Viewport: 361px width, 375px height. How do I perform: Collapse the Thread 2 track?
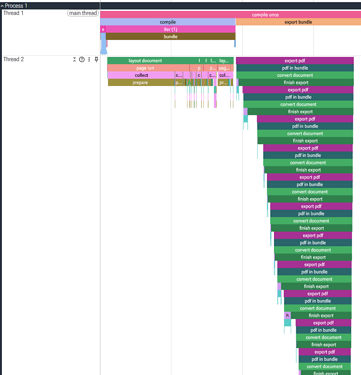click(74, 59)
